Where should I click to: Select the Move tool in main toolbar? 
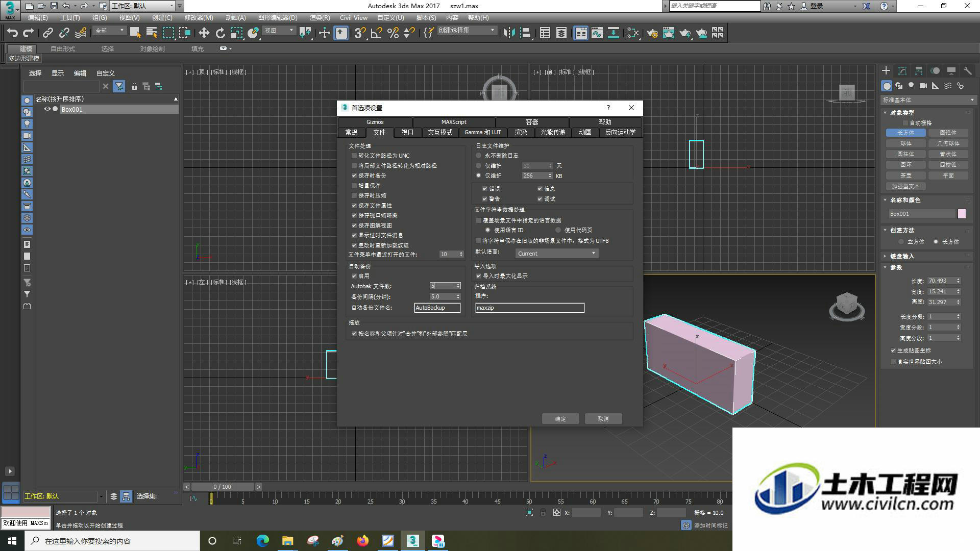pos(204,33)
